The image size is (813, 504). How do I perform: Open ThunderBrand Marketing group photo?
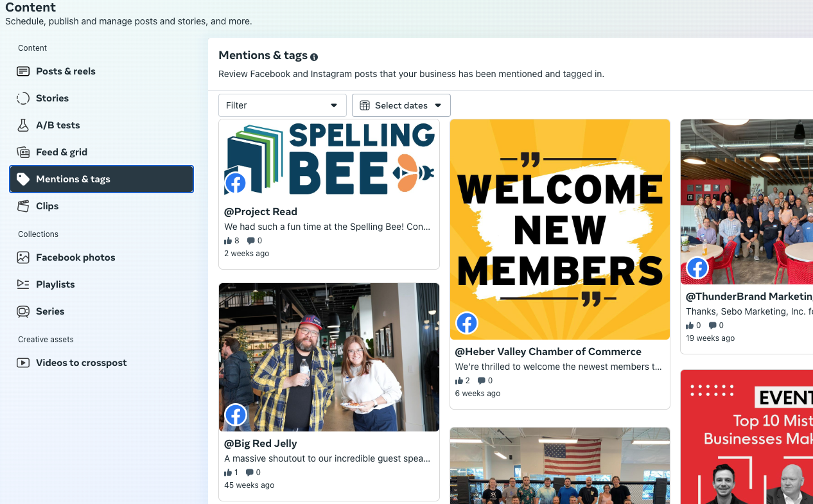coord(747,202)
